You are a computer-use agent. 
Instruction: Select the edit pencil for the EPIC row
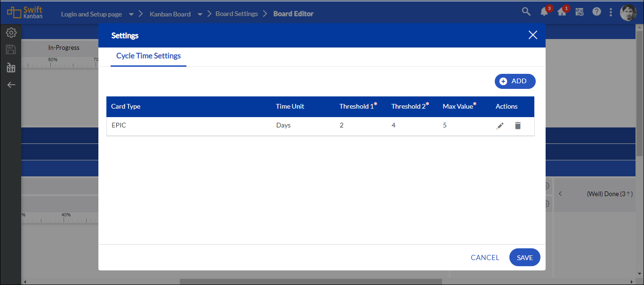pyautogui.click(x=500, y=126)
